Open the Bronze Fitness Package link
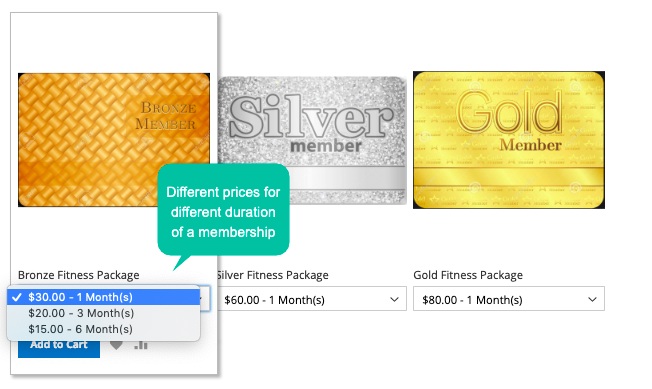Viewport: 652px width, 389px height. (79, 275)
